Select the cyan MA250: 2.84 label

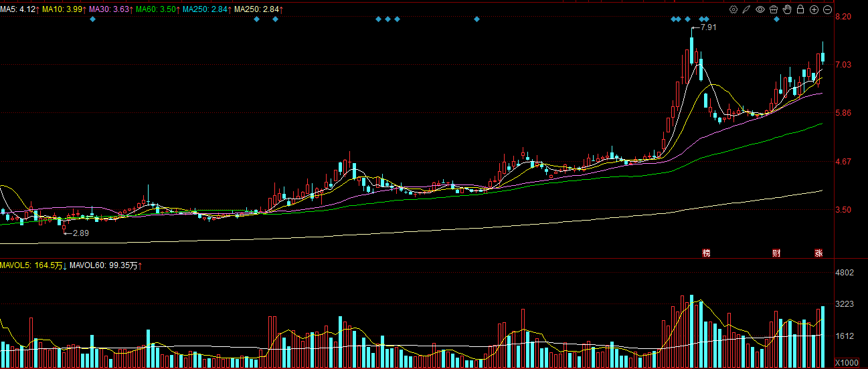click(206, 9)
